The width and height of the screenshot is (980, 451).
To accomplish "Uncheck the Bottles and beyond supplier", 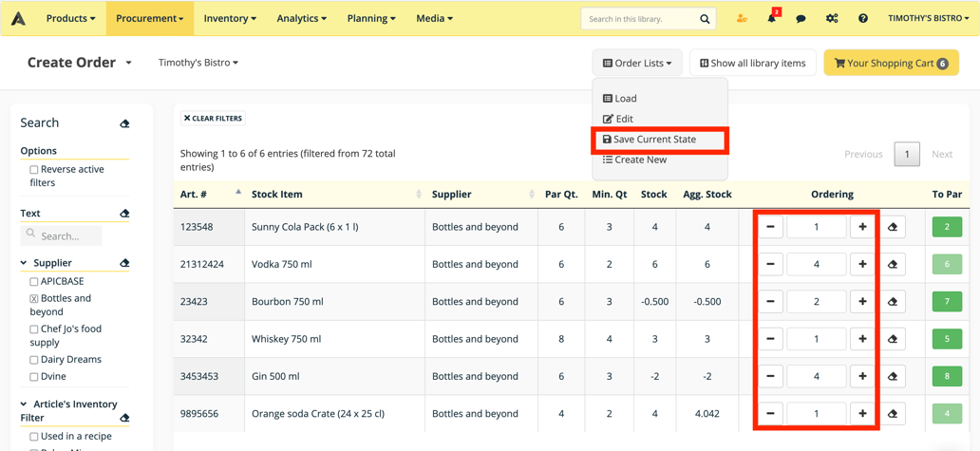I will [34, 299].
